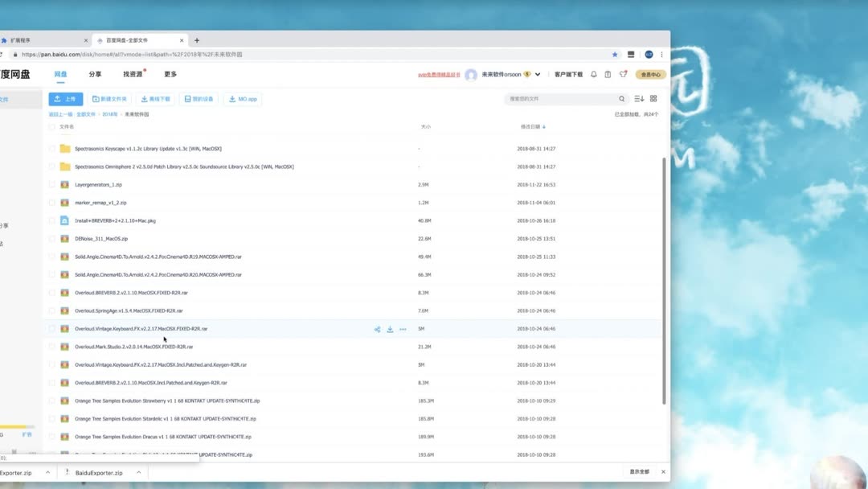
Task: Open more options for the hovered Overloud.Vintage.Keyboard.FX row
Action: (403, 329)
